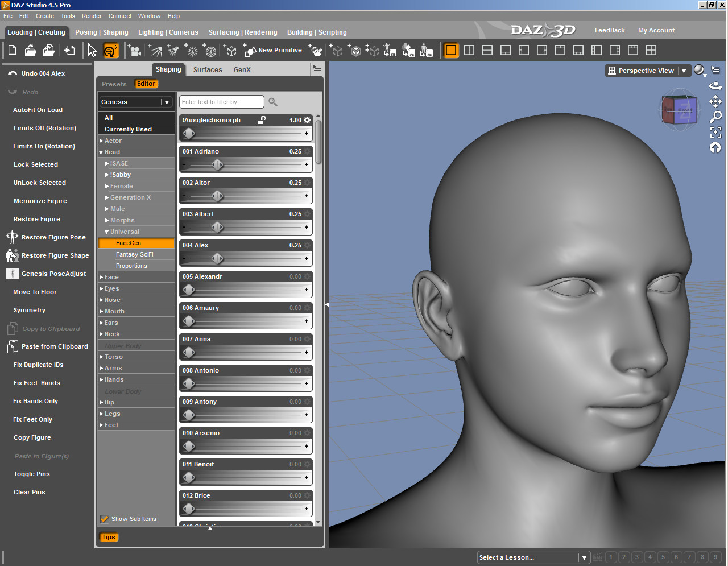This screenshot has width=728, height=566.
Task: Collapse the Head tree category
Action: click(x=101, y=152)
